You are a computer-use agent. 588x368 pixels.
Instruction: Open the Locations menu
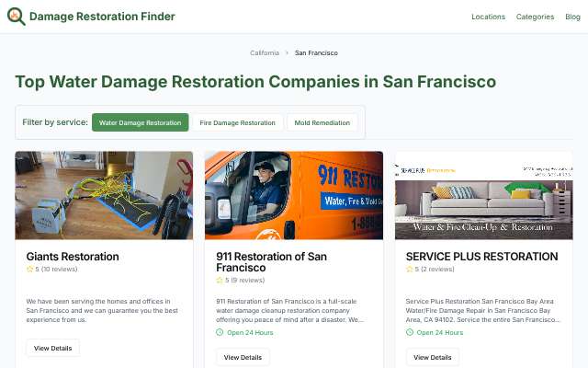pyautogui.click(x=488, y=17)
